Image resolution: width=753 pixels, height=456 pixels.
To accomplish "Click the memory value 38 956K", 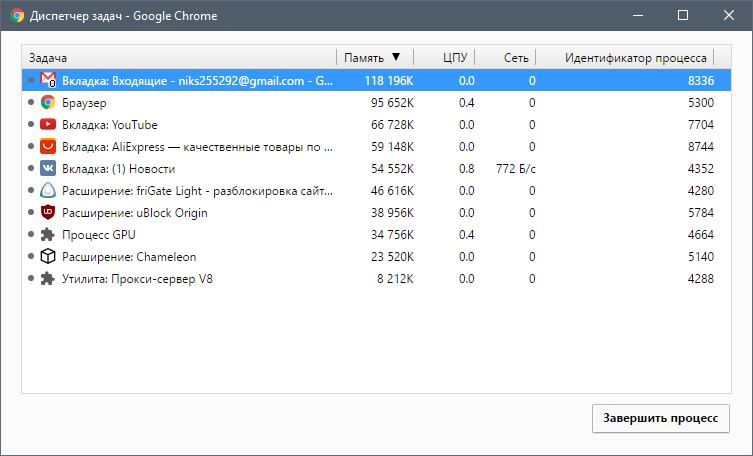I will 392,213.
